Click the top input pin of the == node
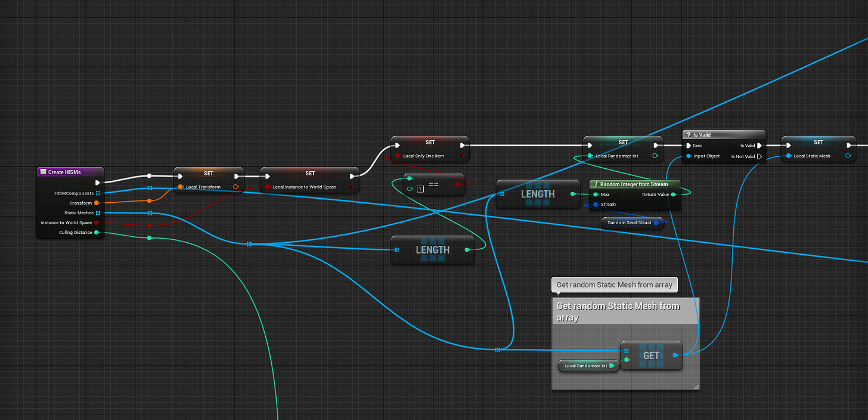The width and height of the screenshot is (868, 420). [x=410, y=178]
